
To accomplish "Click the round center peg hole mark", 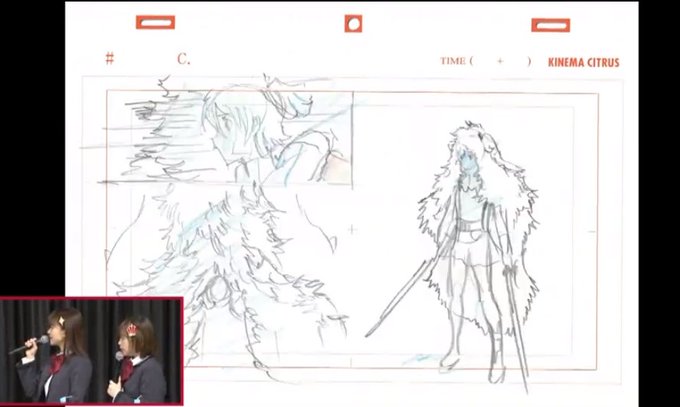I will coord(353,24).
